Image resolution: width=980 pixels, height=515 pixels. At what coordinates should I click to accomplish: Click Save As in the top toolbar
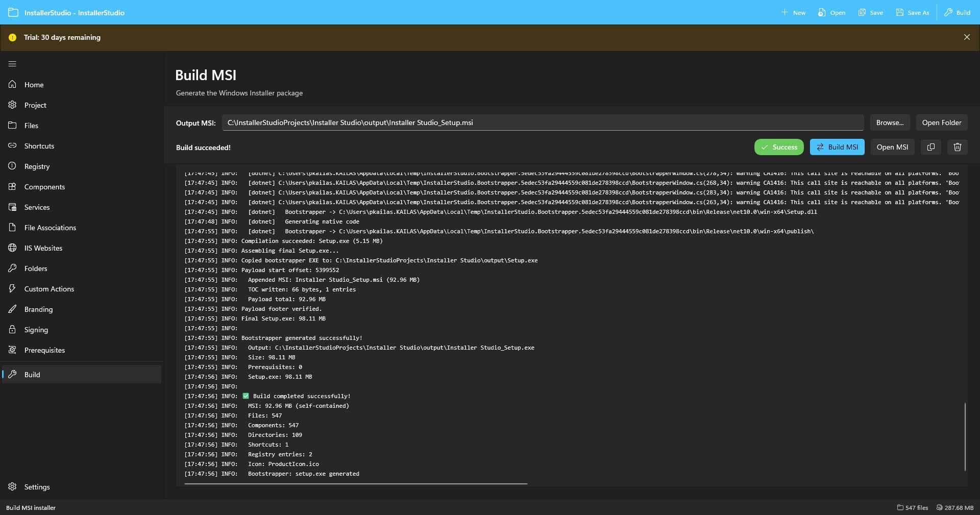coord(912,12)
